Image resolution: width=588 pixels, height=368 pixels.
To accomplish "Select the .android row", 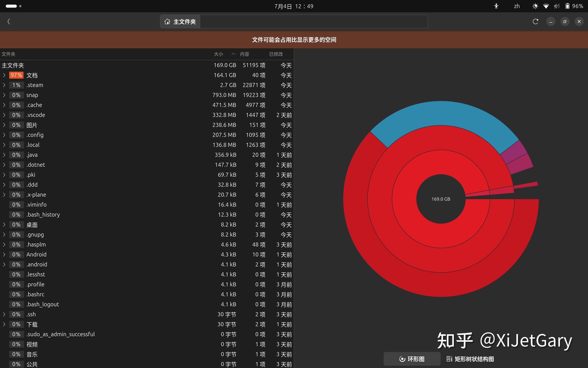I will point(147,264).
